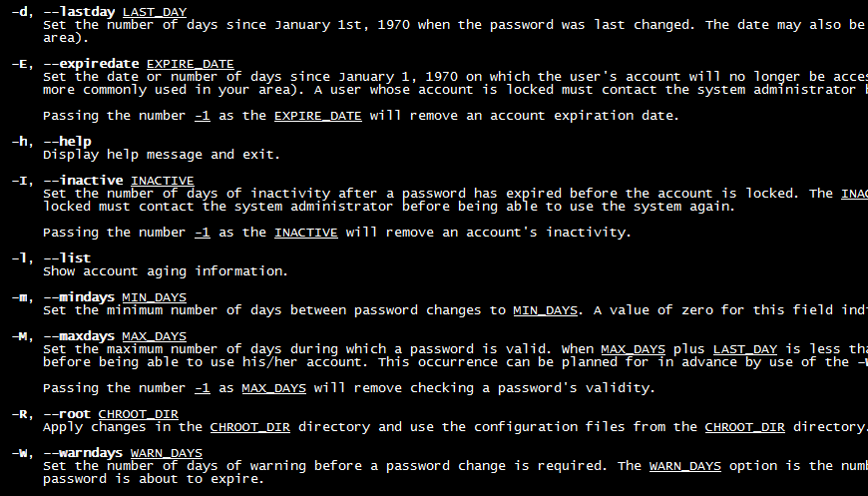Viewport: 868px width, 496px height.
Task: Click the --root option flag
Action: click(67, 414)
